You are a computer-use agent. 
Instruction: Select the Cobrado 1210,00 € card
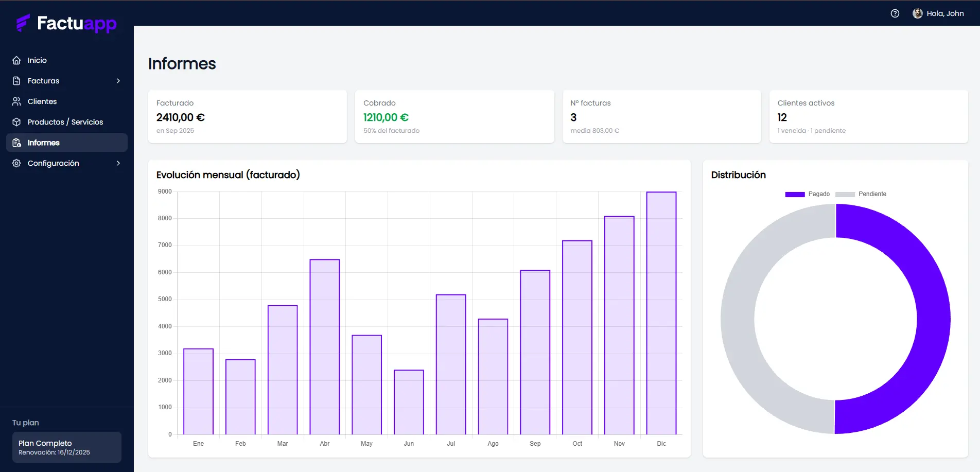click(454, 116)
